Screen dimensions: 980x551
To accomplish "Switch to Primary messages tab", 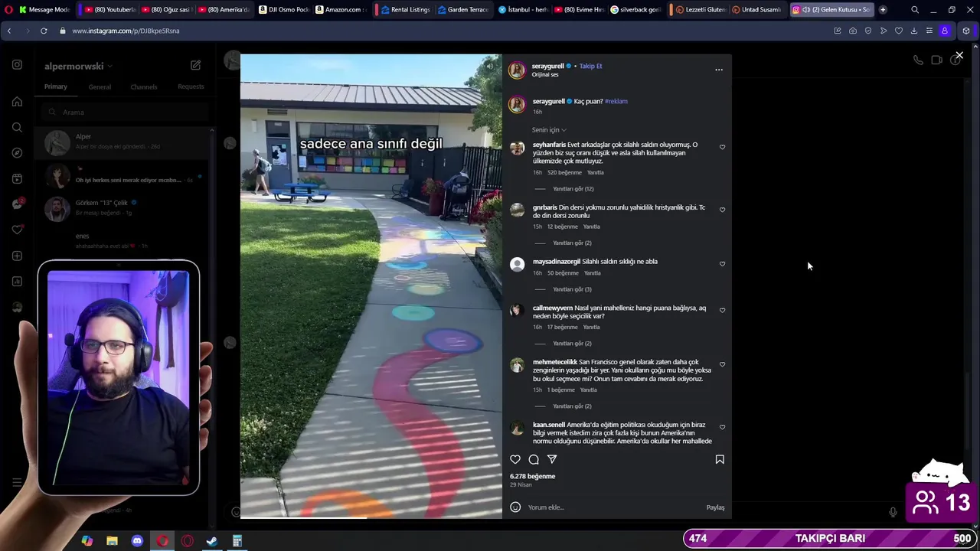I will pos(55,86).
